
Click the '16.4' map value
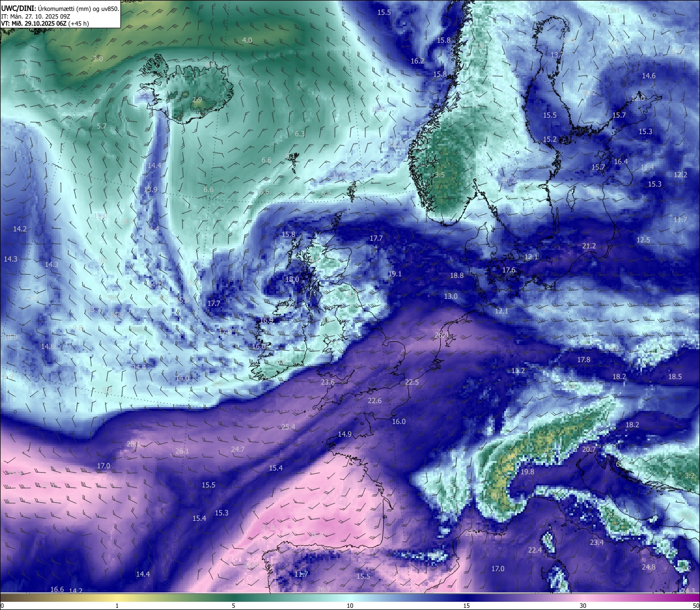pyautogui.click(x=621, y=162)
